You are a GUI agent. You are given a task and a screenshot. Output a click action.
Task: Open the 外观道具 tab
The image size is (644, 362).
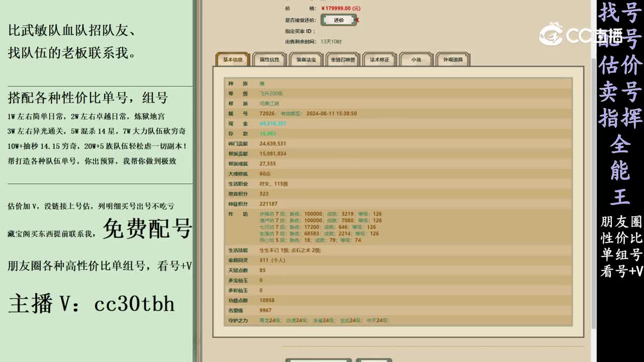[453, 59]
